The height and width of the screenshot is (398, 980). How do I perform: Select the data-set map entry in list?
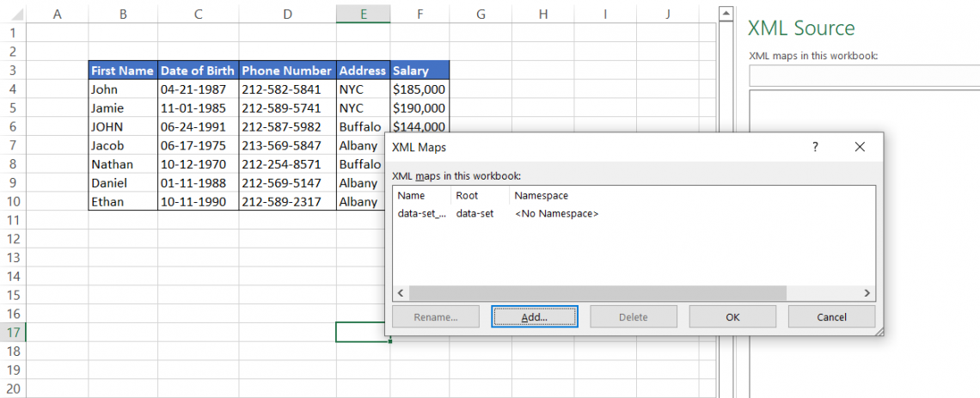422,213
